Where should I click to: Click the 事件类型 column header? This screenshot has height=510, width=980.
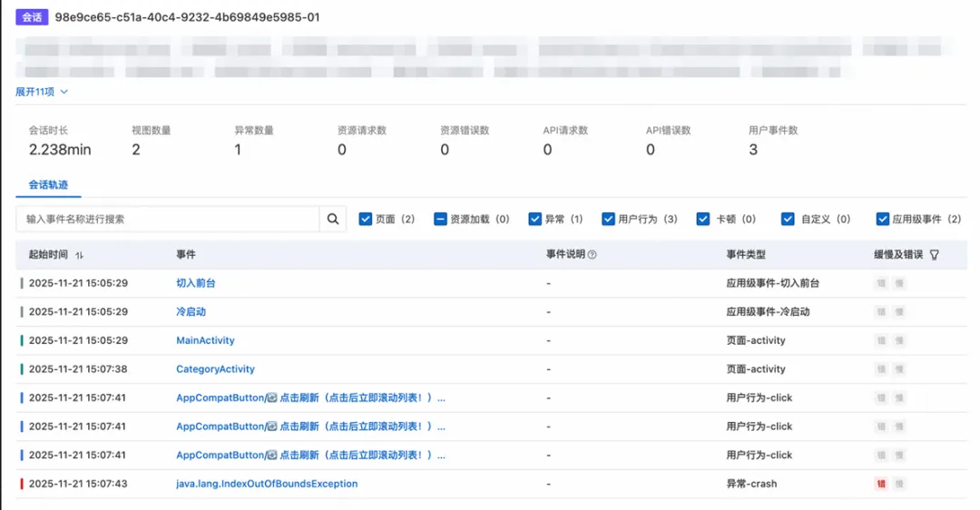point(746,254)
